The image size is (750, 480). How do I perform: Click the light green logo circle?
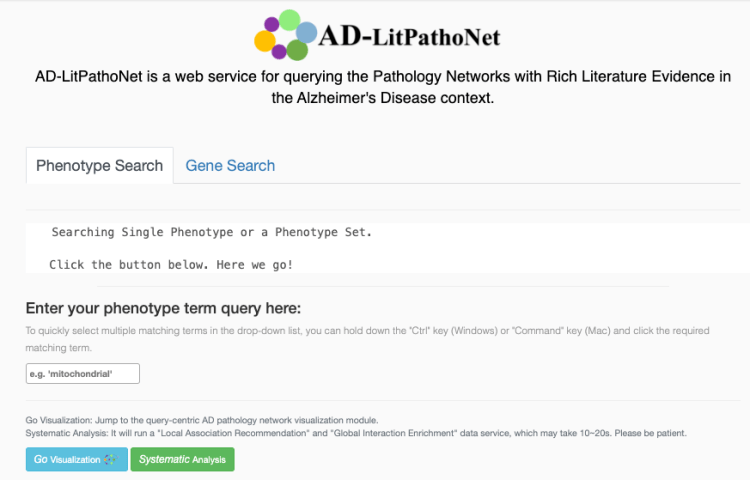click(289, 20)
